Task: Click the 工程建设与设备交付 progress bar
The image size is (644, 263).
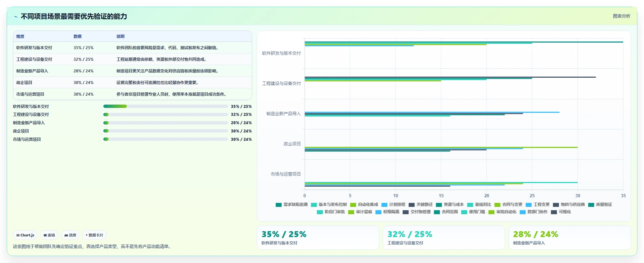Action: coord(165,115)
